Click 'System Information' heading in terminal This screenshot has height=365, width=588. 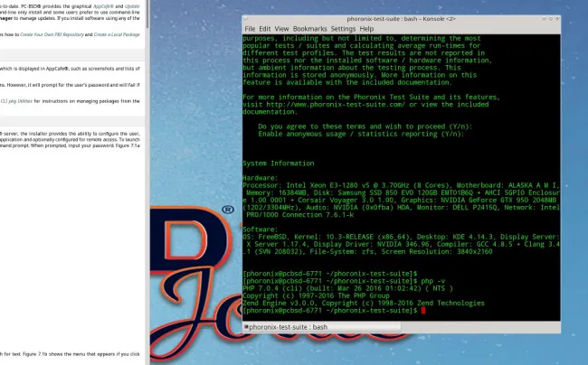click(279, 164)
